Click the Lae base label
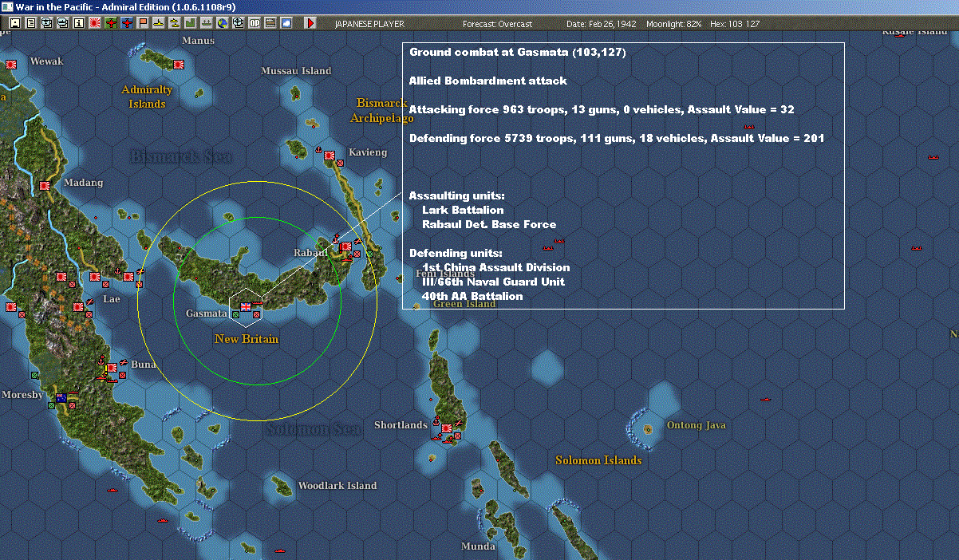 112,299
